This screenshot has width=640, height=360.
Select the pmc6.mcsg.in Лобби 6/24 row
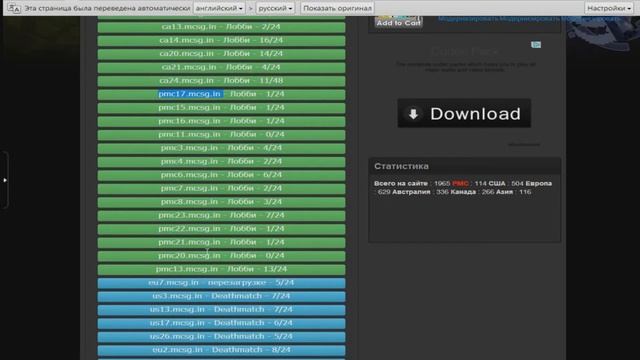click(221, 175)
